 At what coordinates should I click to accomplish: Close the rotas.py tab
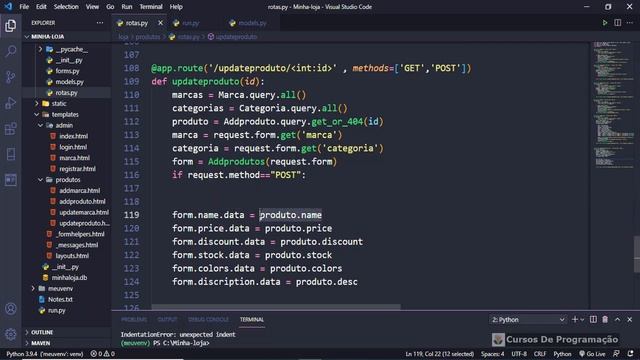point(160,23)
